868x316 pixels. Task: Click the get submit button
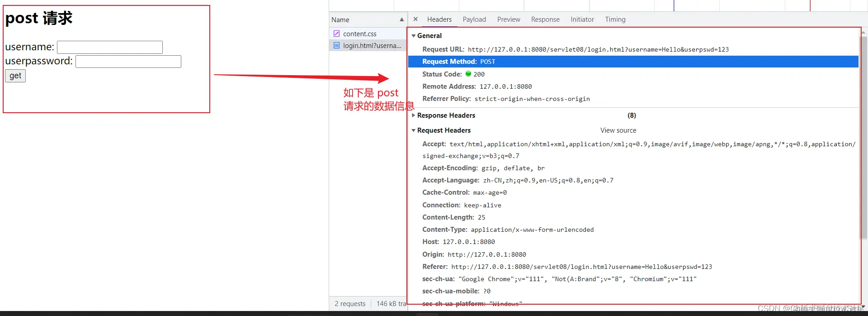(15, 76)
